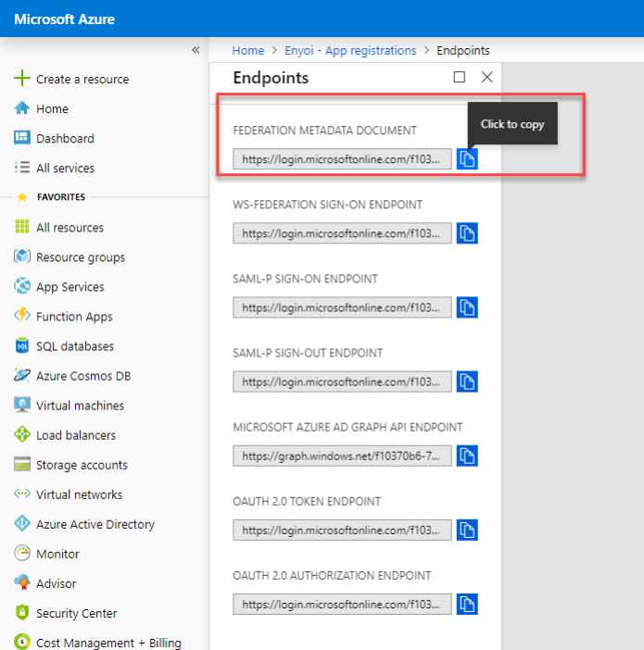Collapse the left sidebar with double chevron
Image resolution: width=644 pixels, height=650 pixels.
pos(196,50)
